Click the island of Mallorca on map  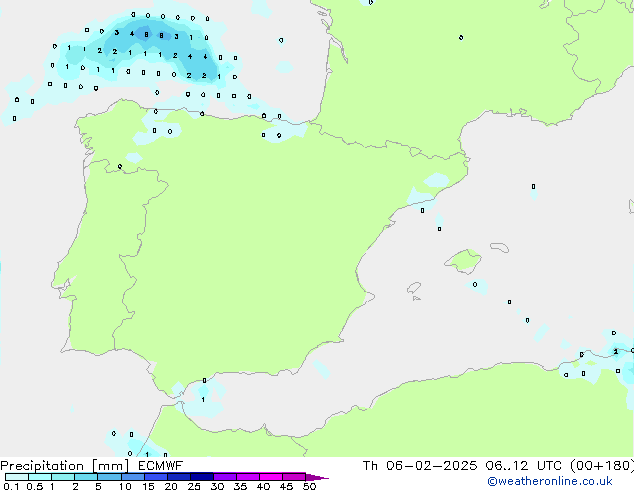point(463,261)
